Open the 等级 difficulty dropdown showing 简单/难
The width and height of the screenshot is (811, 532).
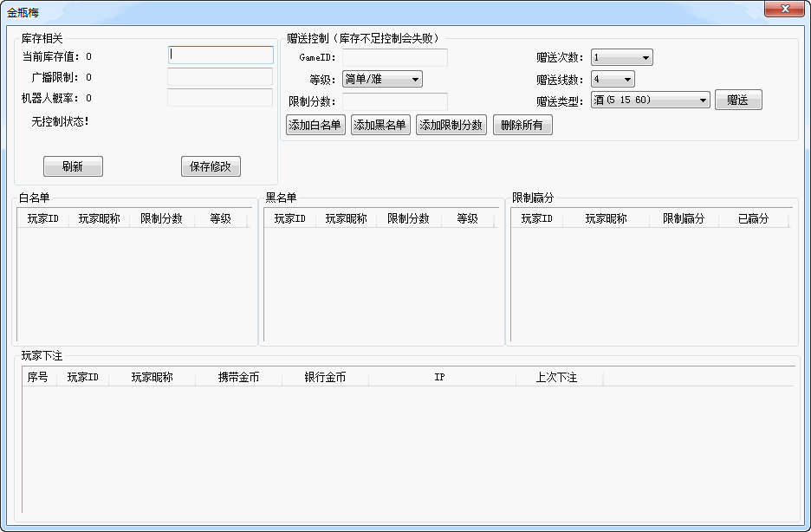[x=382, y=78]
